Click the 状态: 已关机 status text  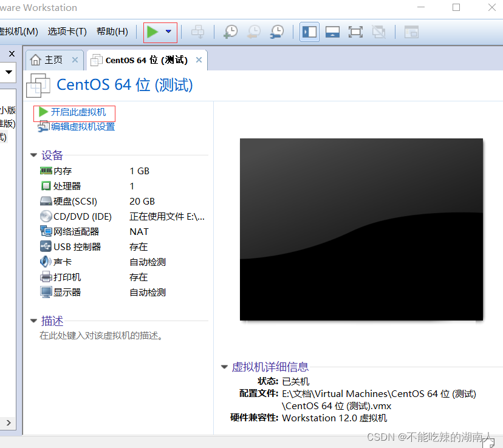point(283,381)
